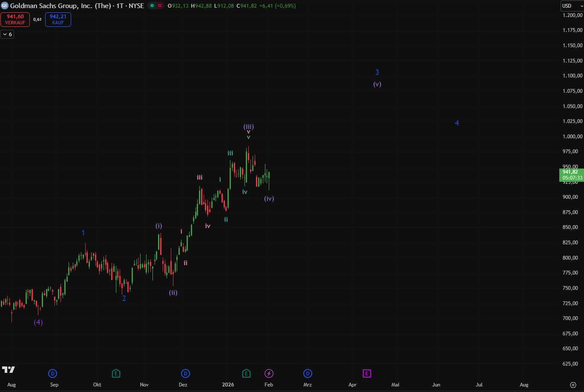Click the lightning event marker above Feb

click(269, 374)
